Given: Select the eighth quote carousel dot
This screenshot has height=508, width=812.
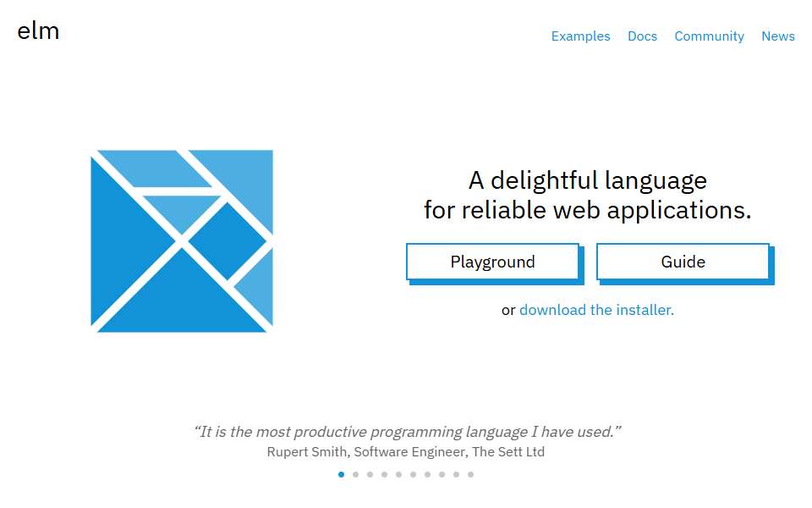Looking at the screenshot, I should tap(442, 474).
